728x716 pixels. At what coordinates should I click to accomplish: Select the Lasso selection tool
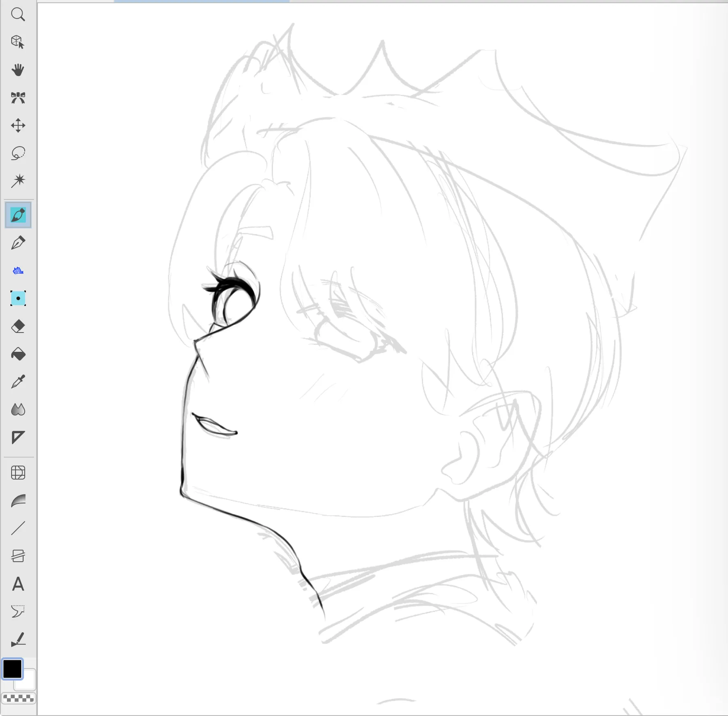[x=18, y=153]
